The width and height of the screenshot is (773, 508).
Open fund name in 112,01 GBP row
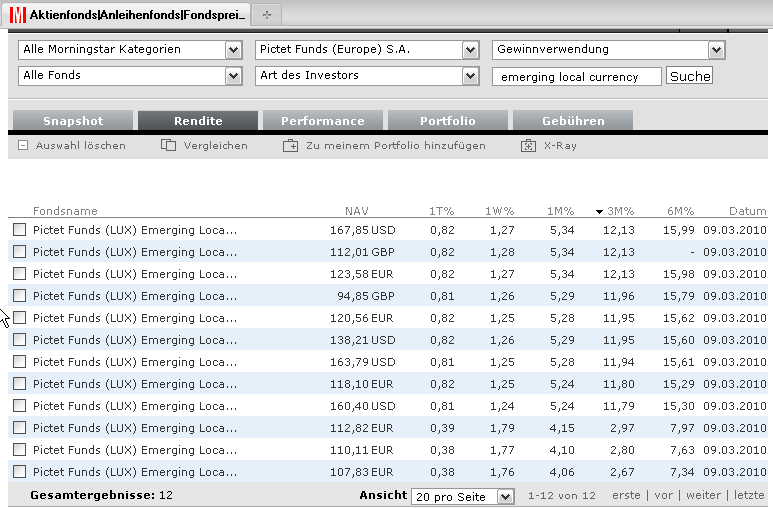pos(135,252)
